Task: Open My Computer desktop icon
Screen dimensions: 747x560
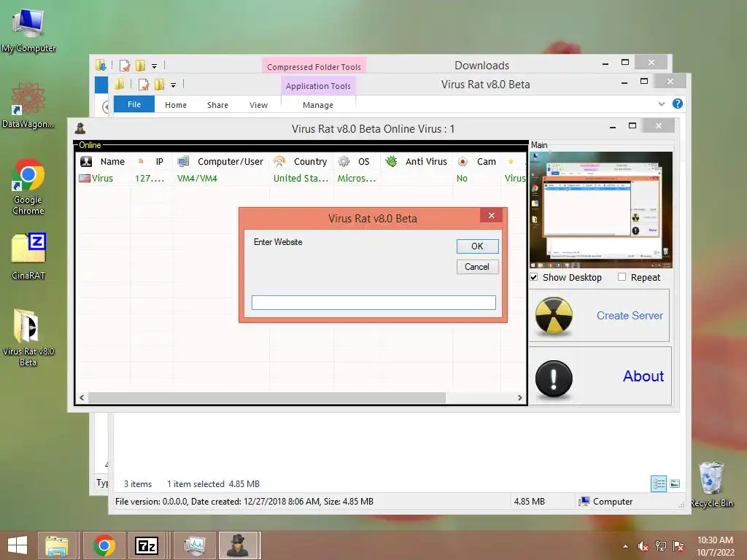Action: pos(28,31)
